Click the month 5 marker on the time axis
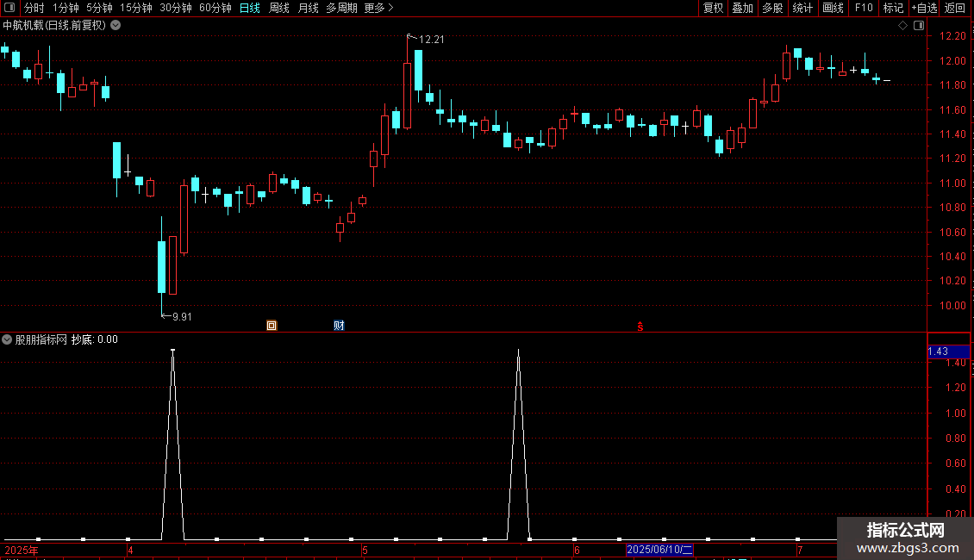974x560 pixels. [365, 550]
